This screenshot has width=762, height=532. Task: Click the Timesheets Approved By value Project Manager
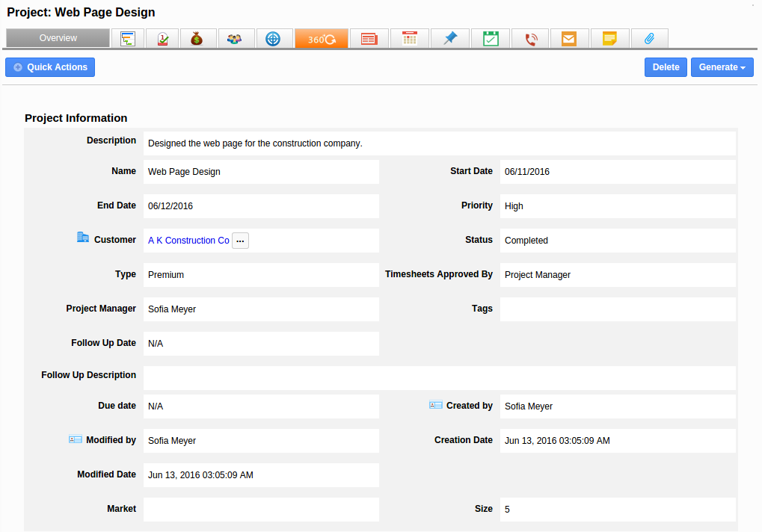click(538, 275)
